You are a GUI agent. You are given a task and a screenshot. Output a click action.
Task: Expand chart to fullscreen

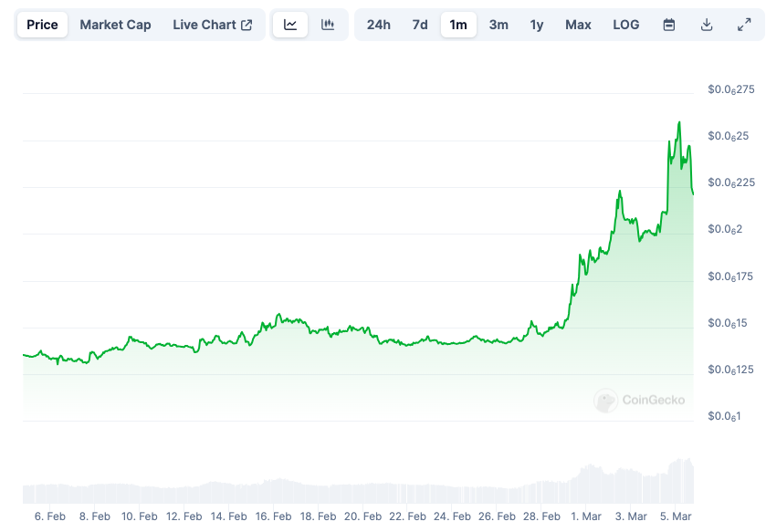coord(744,25)
